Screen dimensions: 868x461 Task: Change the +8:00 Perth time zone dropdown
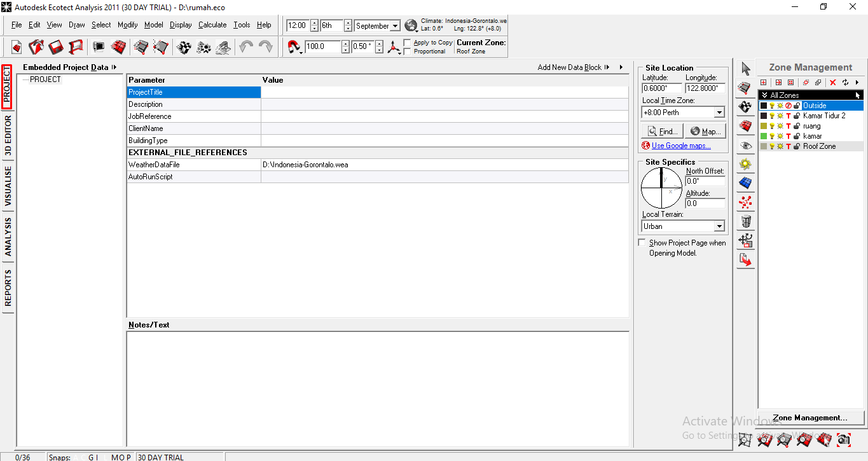(719, 112)
